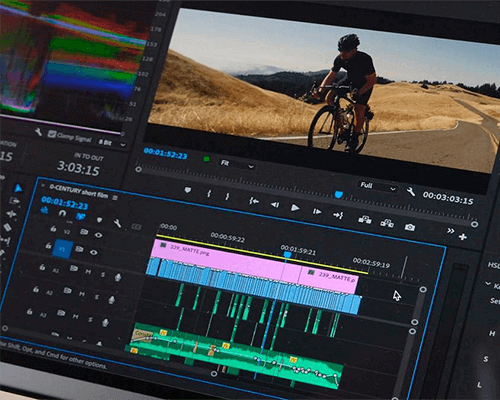
Task: Toggle track lock on A1
Action: pos(42,267)
